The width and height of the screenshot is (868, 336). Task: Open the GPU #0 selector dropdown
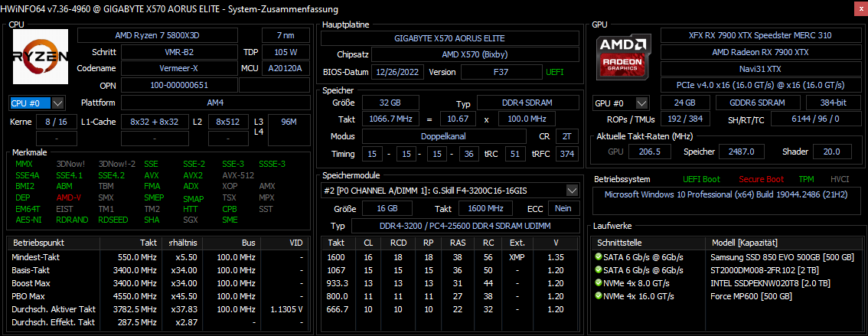(641, 103)
